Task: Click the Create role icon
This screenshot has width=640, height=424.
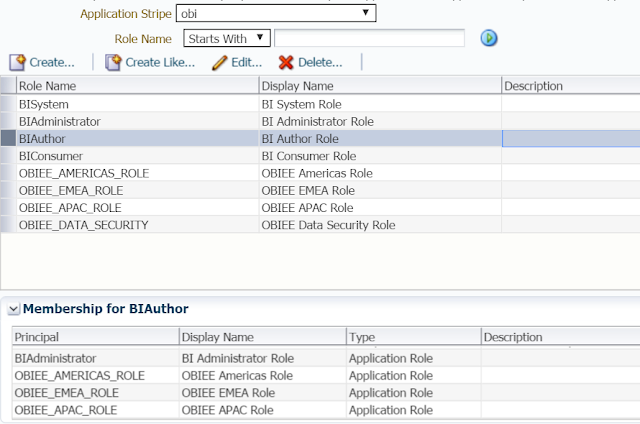Action: coord(18,62)
